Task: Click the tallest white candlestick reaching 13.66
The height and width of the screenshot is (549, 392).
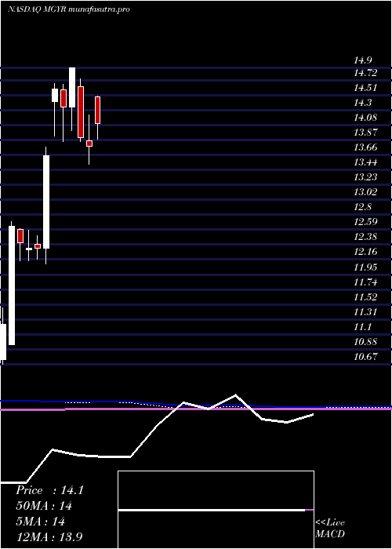Action: pyautogui.click(x=46, y=202)
